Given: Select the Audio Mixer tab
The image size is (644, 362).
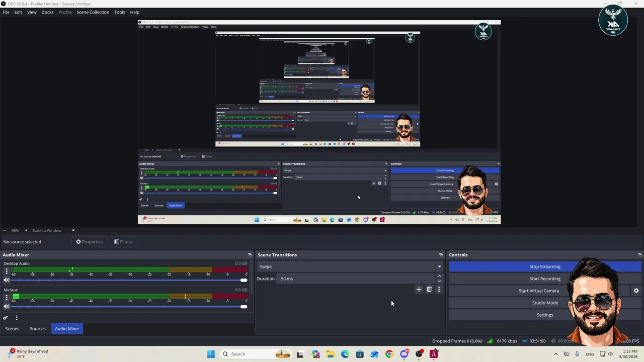Looking at the screenshot, I should [x=67, y=328].
